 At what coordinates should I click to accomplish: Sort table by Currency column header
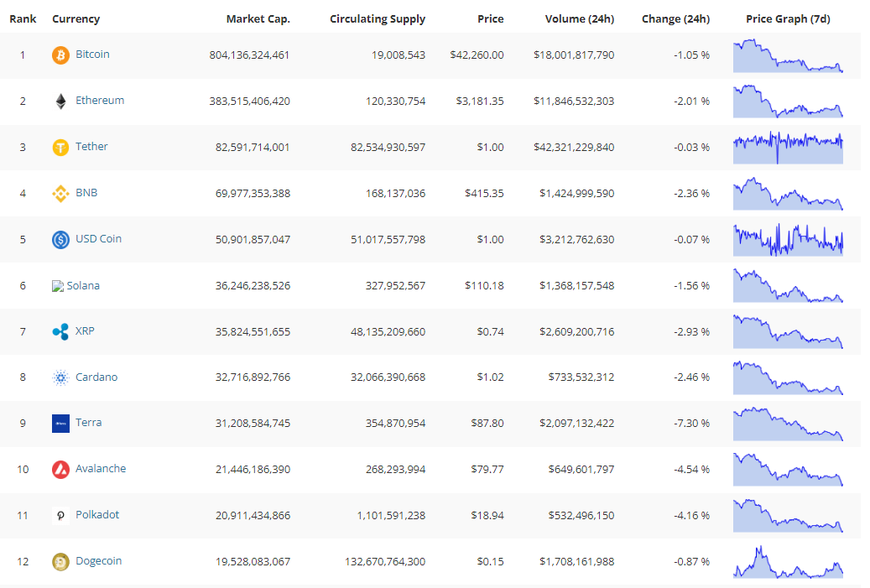click(x=76, y=18)
